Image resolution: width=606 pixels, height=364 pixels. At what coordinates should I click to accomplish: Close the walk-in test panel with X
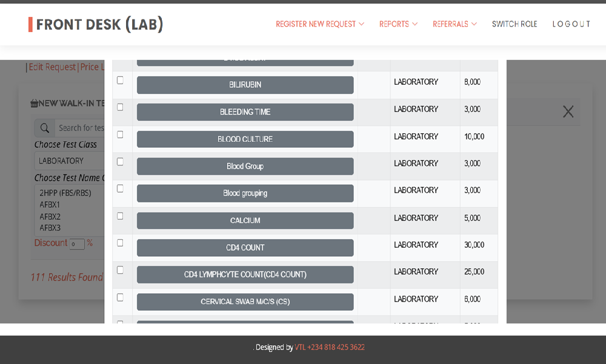(568, 111)
